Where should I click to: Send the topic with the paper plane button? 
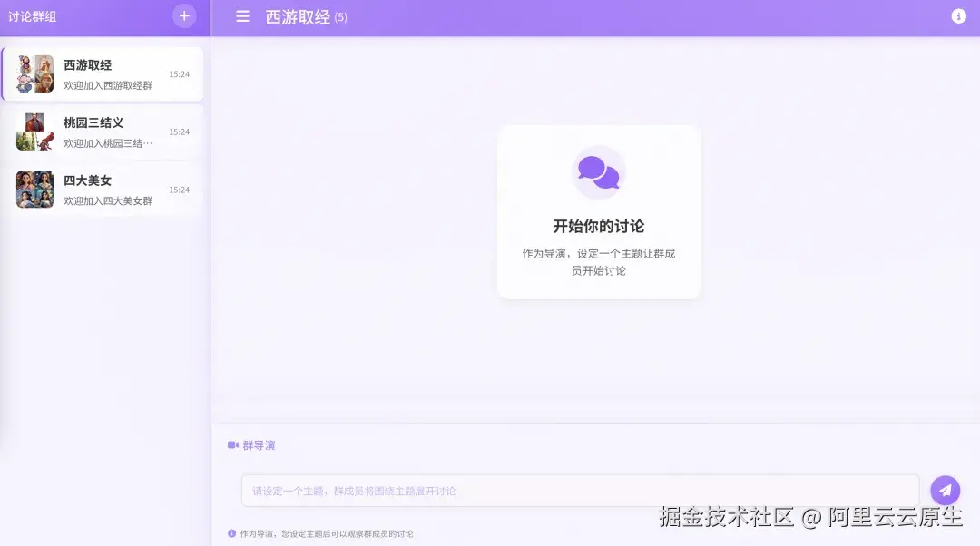945,491
